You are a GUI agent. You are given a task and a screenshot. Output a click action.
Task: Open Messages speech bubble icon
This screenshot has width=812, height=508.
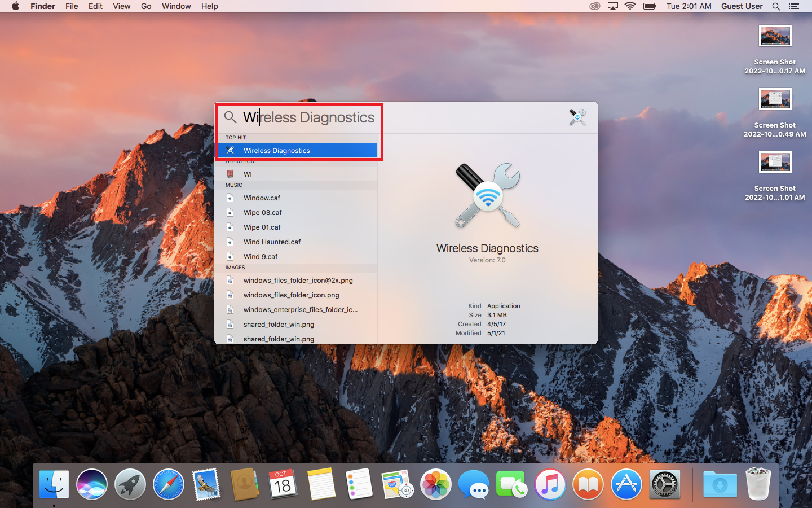[x=474, y=484]
